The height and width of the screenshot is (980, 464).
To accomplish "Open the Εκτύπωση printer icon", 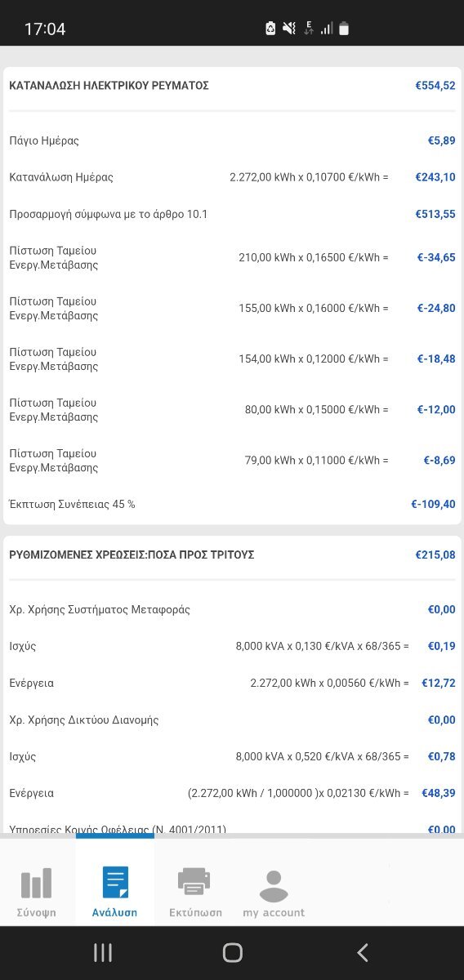I will [x=194, y=882].
